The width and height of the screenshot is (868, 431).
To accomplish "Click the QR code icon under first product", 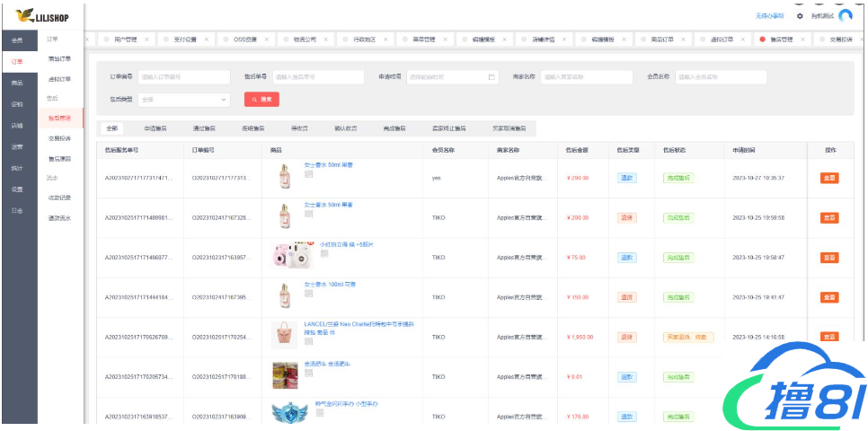I will [x=308, y=175].
